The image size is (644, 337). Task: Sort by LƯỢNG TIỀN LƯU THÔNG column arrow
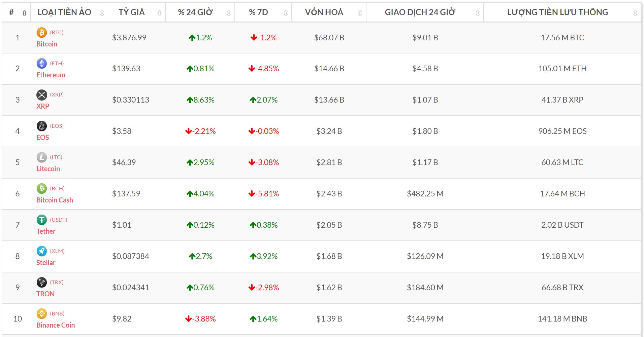coord(635,13)
